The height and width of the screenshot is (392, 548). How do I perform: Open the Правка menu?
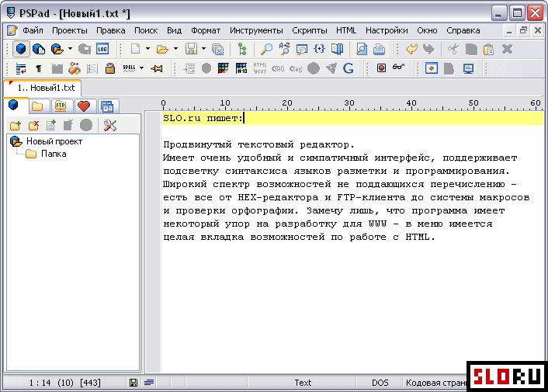tap(111, 31)
